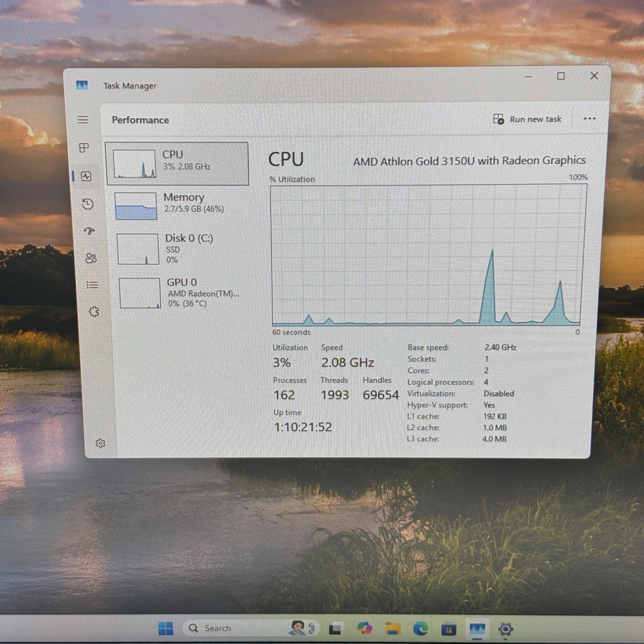Click the up time value 1:10:21:52
This screenshot has width=644, height=644.
tap(303, 427)
